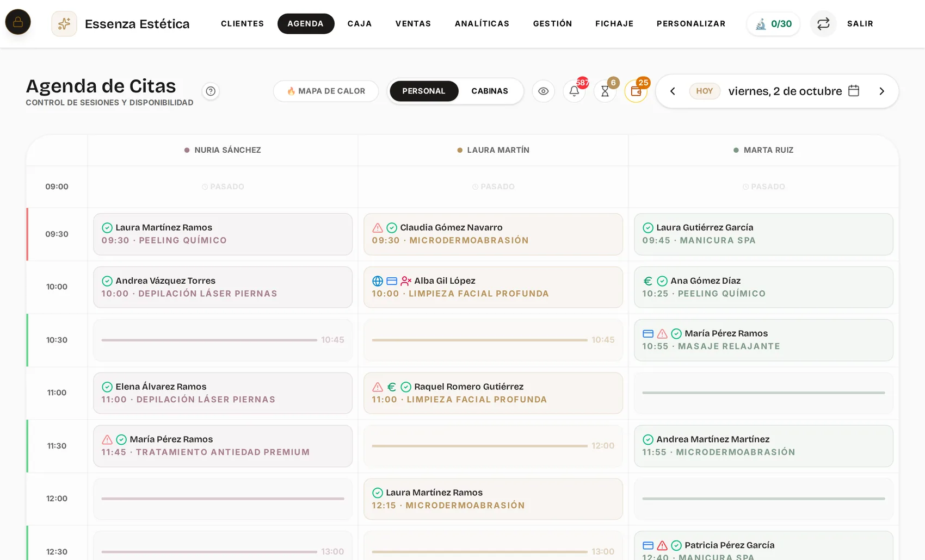Click the Essenza Estética sparkle logo
This screenshot has width=925, height=560.
pos(64,24)
